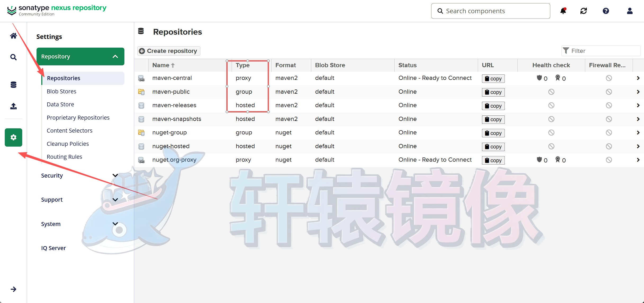Viewport: 644px width, 303px height.
Task: Expand the System section
Action: pyautogui.click(x=115, y=224)
